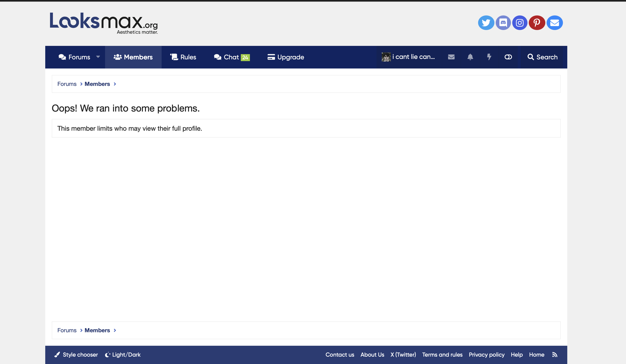
Task: Open the Chat tab
Action: (231, 57)
